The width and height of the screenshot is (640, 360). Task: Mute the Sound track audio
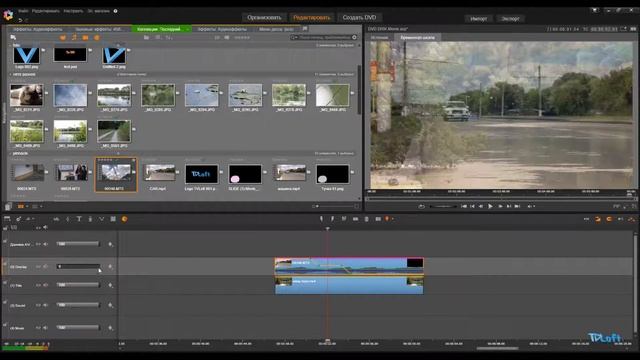pyautogui.click(x=45, y=305)
